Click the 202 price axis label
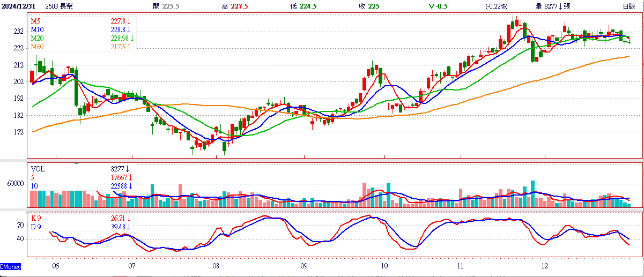 click(18, 81)
